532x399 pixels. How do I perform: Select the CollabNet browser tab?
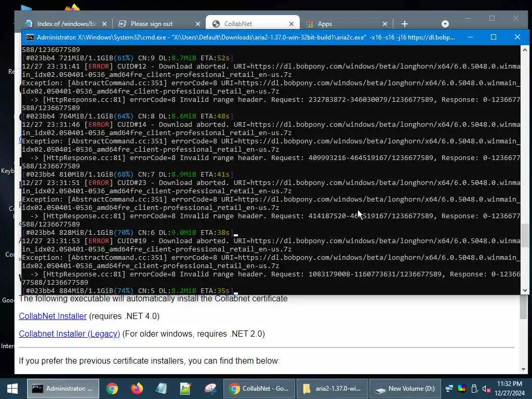[x=238, y=24]
